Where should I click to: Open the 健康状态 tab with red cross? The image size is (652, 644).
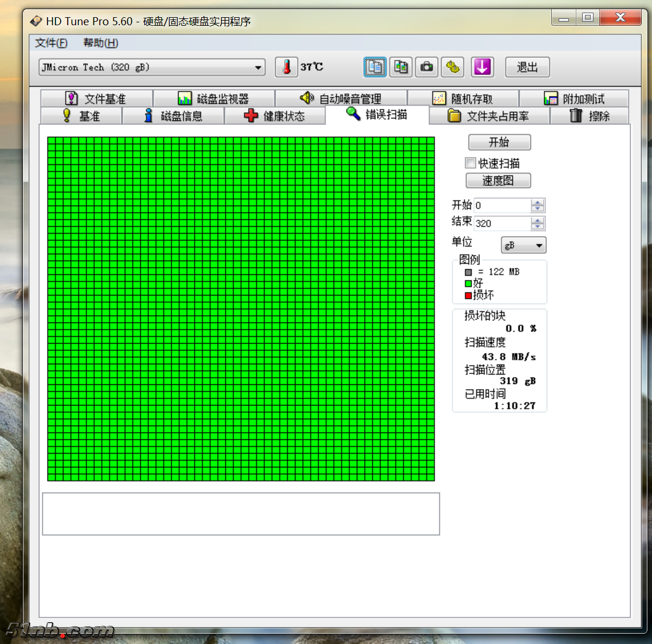275,116
